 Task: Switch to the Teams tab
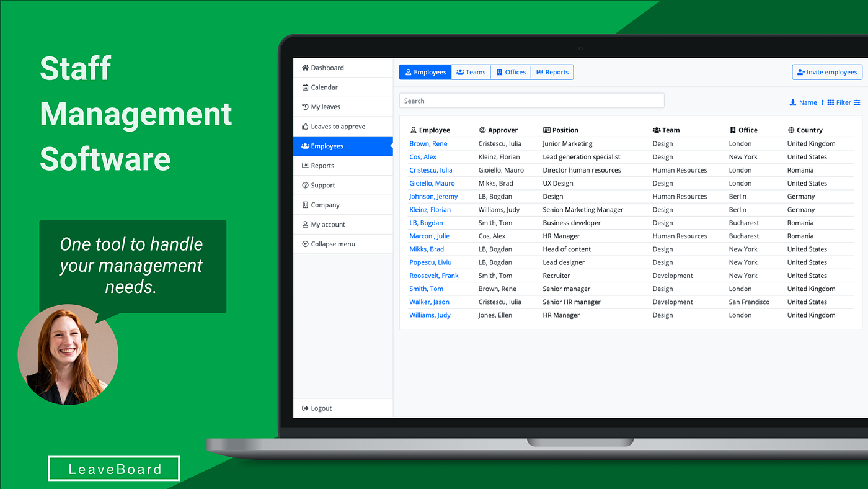click(471, 72)
